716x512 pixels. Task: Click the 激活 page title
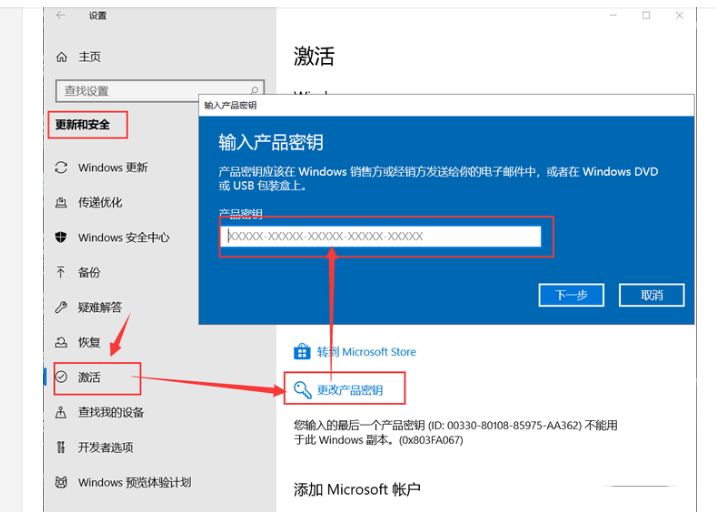click(x=314, y=57)
